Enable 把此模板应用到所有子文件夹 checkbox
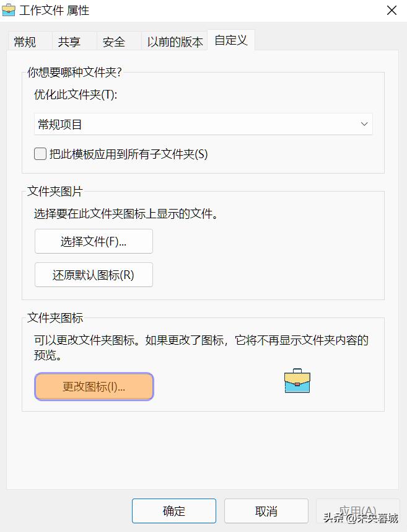The height and width of the screenshot is (532, 407). (40, 154)
